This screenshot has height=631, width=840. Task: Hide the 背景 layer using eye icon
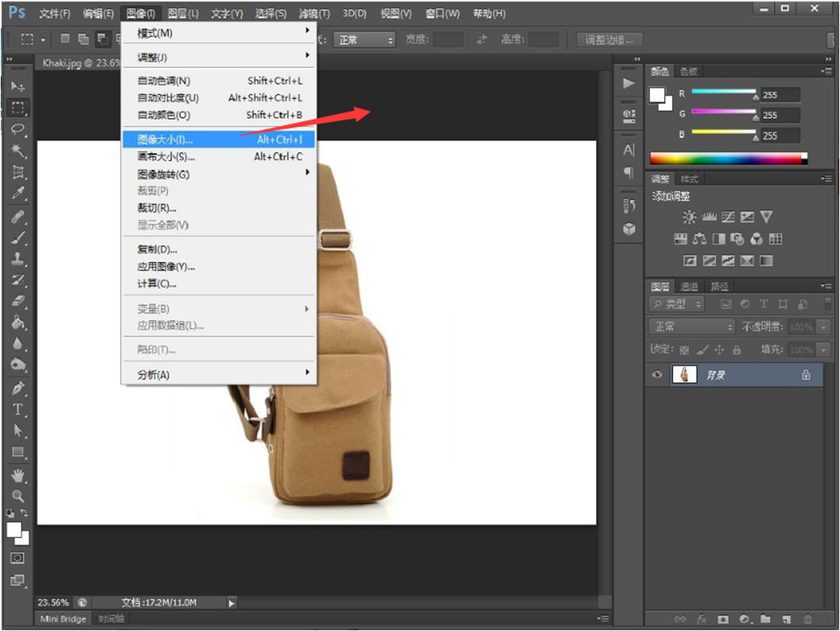657,375
